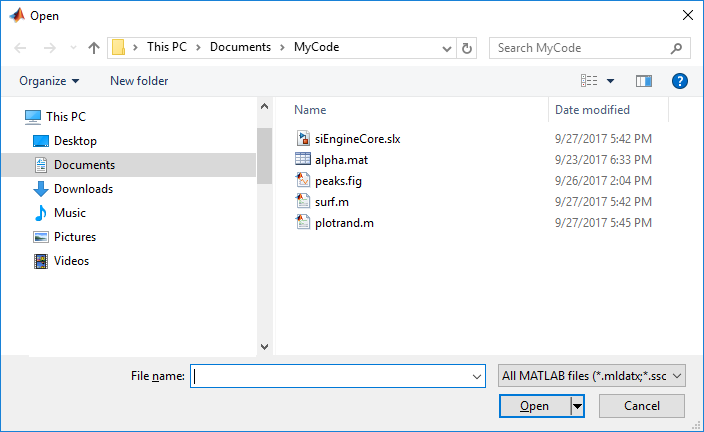The height and width of the screenshot is (432, 704).
Task: Select This PC in the navigation pane
Action: pos(66,117)
